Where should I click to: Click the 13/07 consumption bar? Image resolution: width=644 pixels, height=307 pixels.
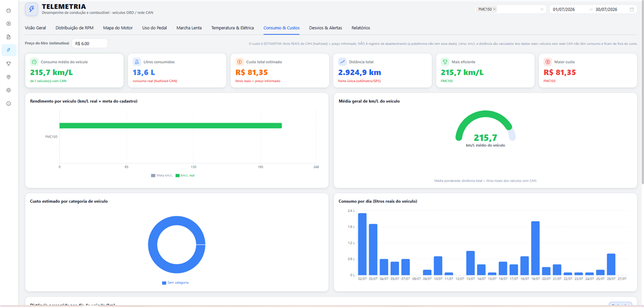pos(470,263)
